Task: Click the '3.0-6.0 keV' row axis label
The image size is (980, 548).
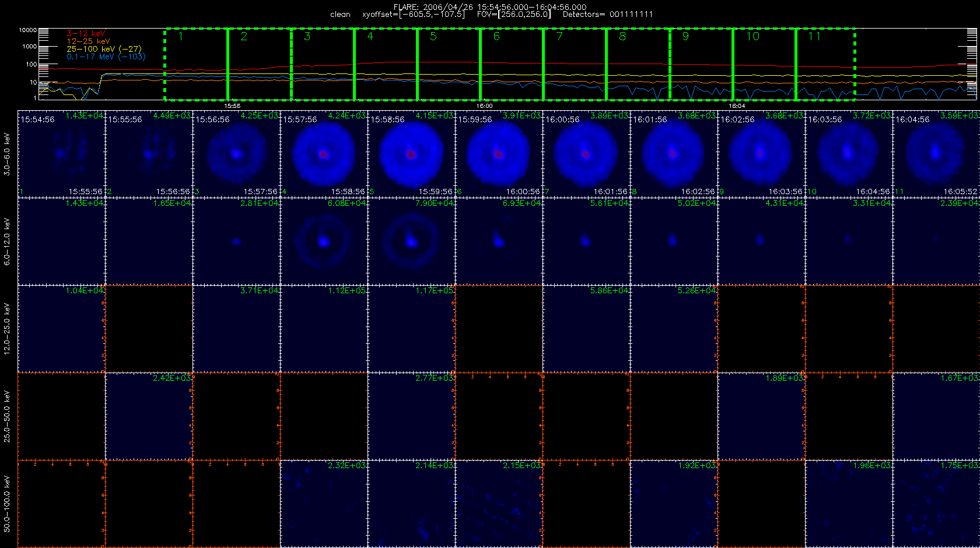Action: coord(7,154)
